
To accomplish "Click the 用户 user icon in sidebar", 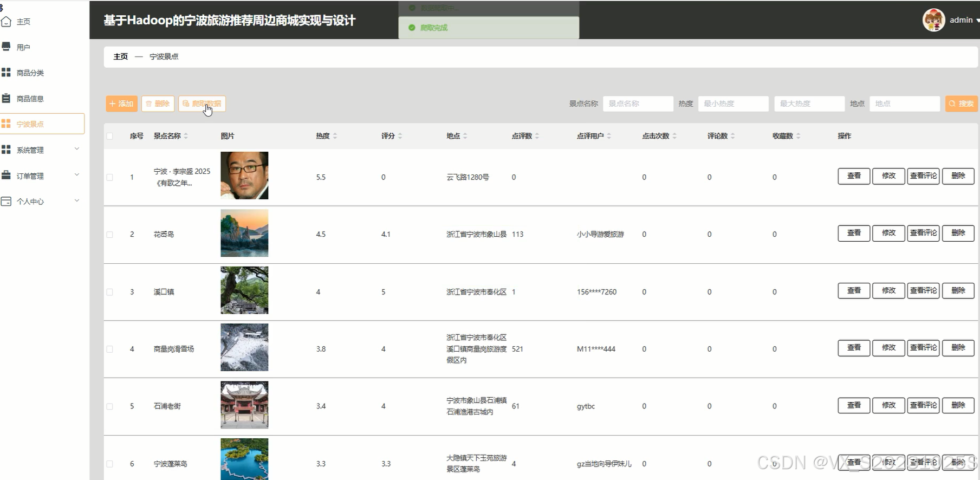I will tap(7, 47).
